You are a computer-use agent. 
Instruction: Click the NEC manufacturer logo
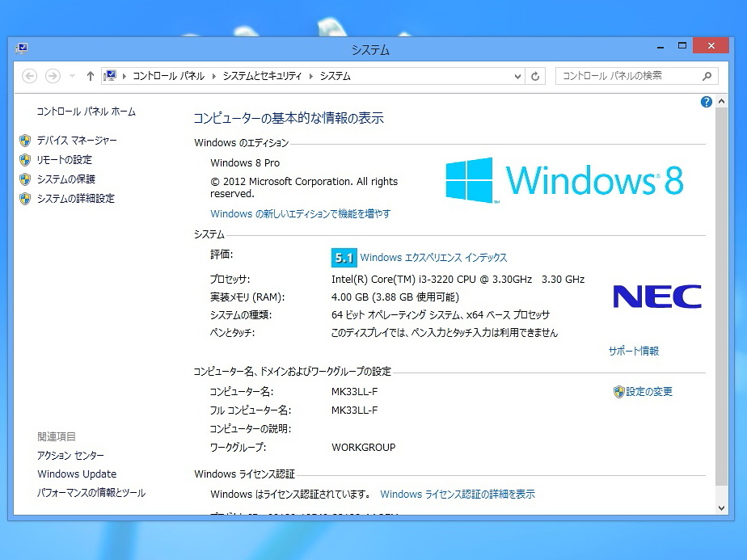(x=657, y=297)
